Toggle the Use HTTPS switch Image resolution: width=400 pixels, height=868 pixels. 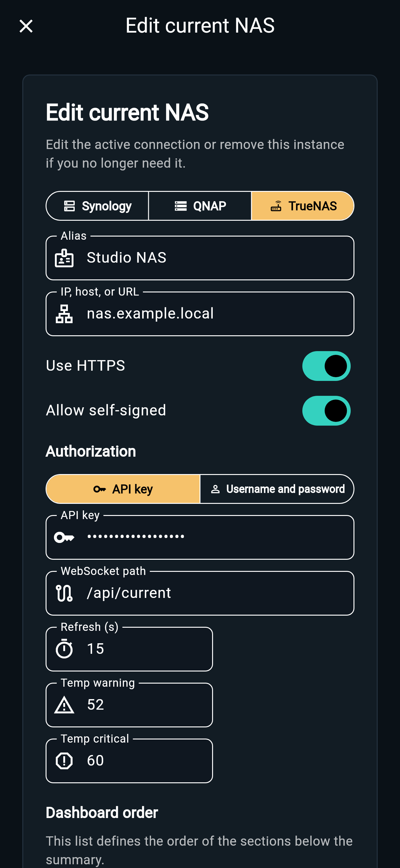tap(326, 366)
